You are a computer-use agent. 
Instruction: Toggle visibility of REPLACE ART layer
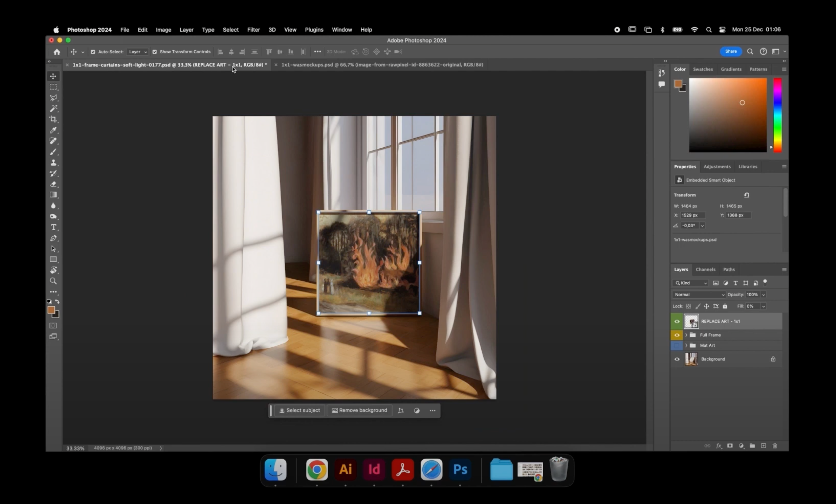pos(676,321)
